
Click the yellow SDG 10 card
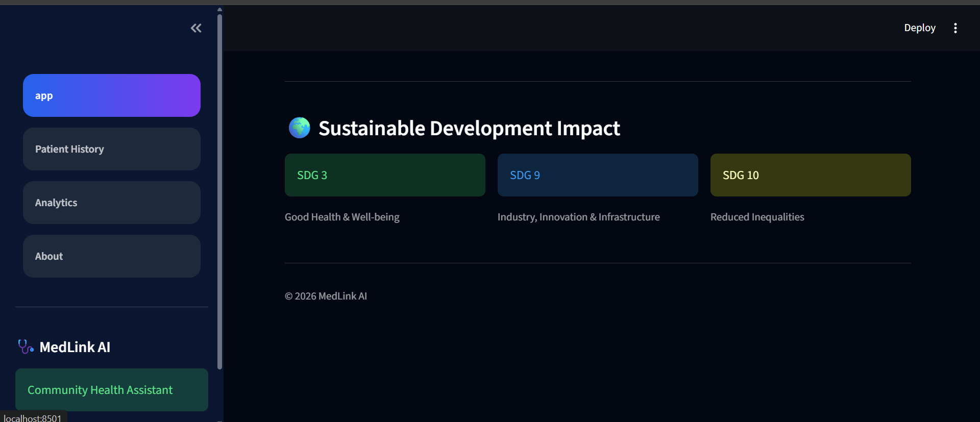pos(811,175)
